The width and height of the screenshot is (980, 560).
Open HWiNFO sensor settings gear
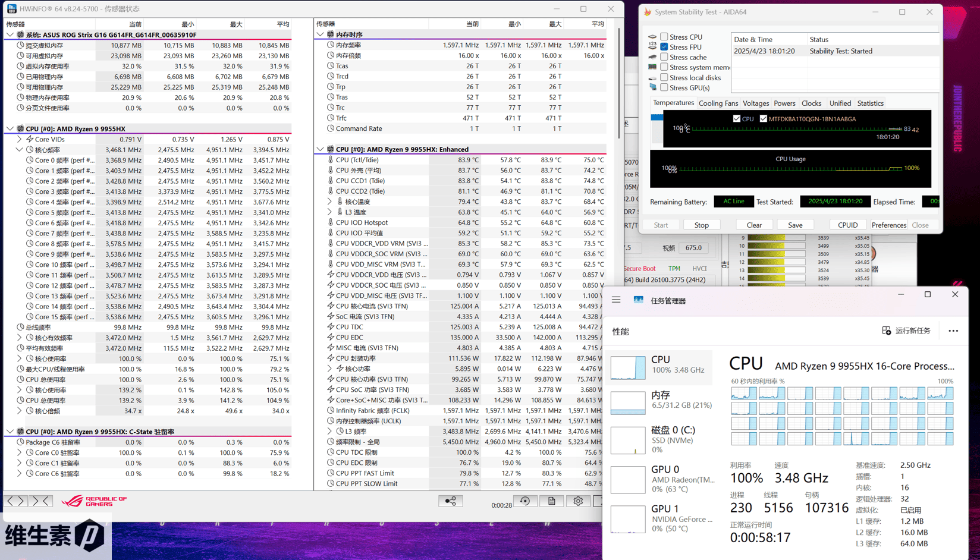pos(578,501)
